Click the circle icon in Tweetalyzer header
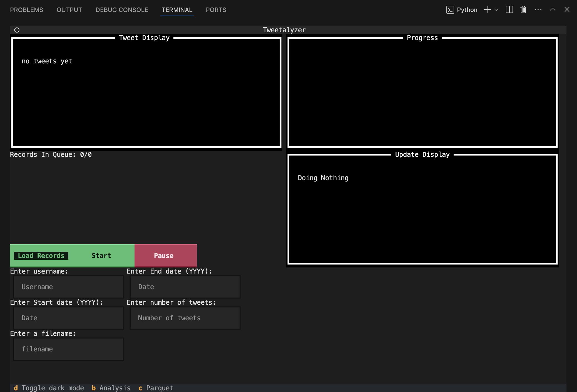Screen dimensions: 577x392 point(17,30)
